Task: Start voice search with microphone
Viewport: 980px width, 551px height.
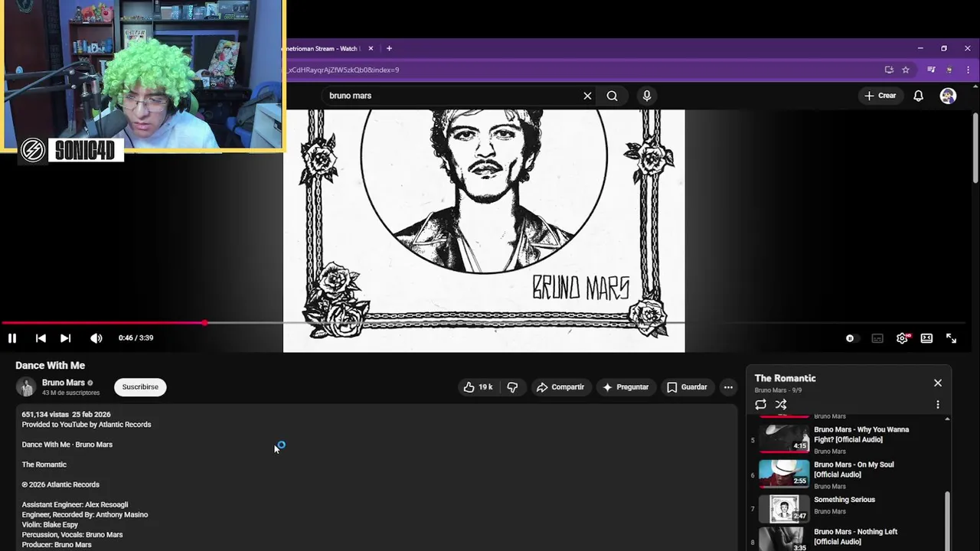Action: pyautogui.click(x=647, y=96)
